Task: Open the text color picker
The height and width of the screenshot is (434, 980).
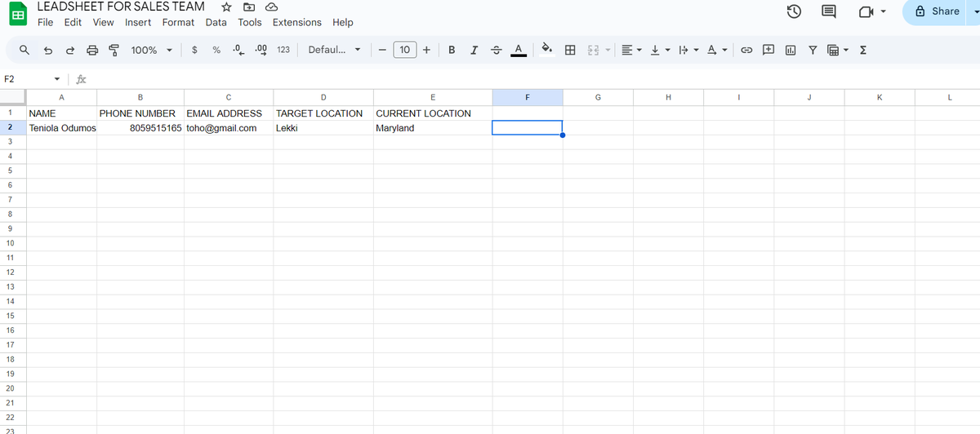Action: pos(518,50)
